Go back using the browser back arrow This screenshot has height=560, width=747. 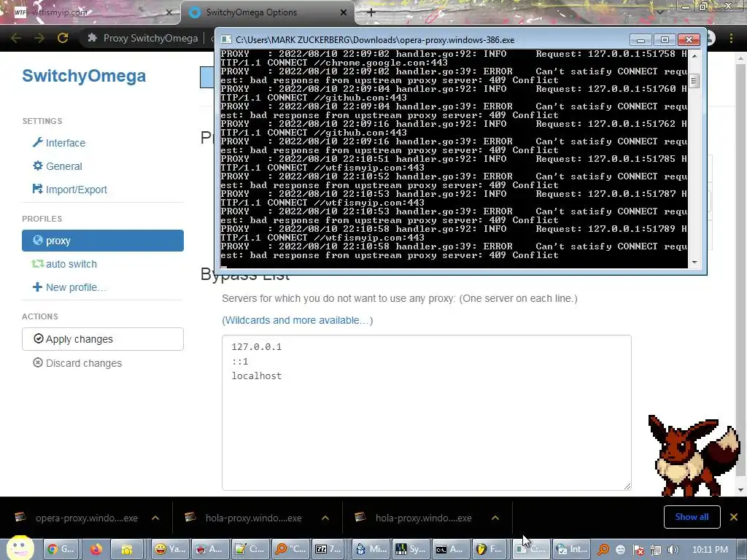point(16,38)
